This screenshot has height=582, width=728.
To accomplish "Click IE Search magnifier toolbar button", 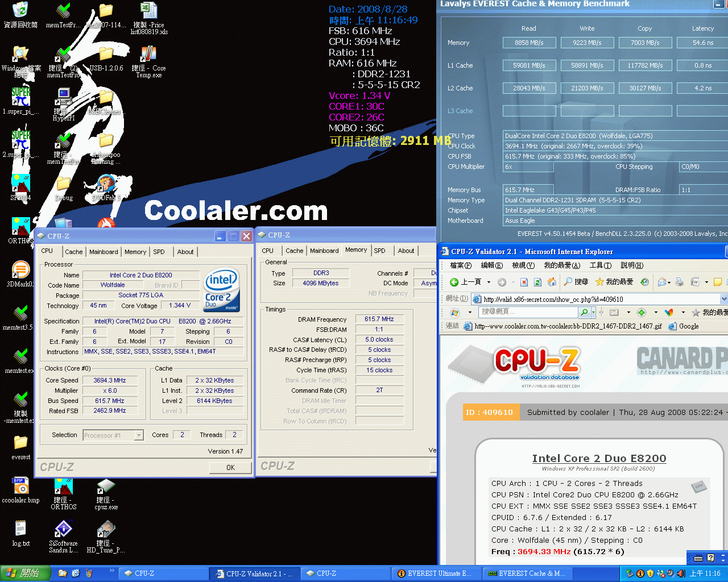I will tap(576, 282).
